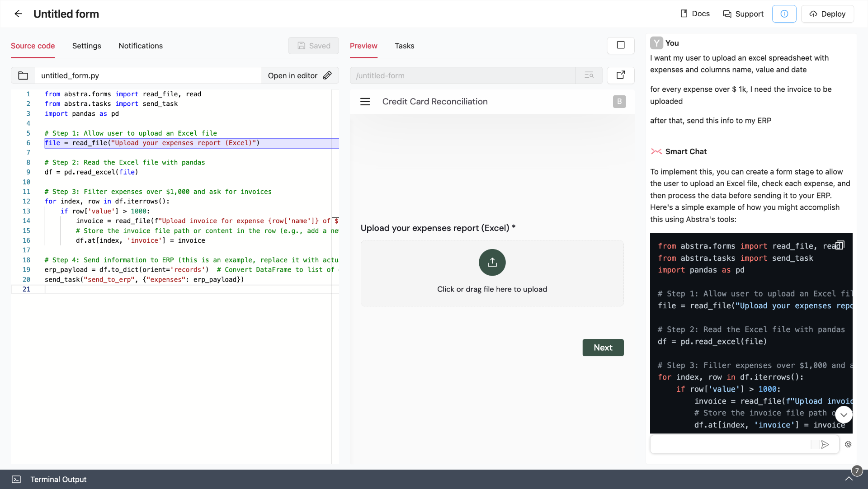Toggle the preview fullscreen square button
The height and width of the screenshot is (489, 868).
[x=621, y=45]
